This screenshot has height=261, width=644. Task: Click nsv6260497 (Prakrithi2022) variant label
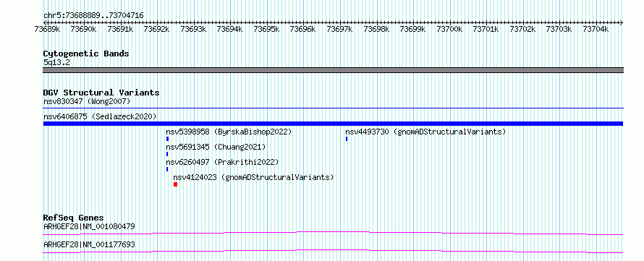coord(222,162)
